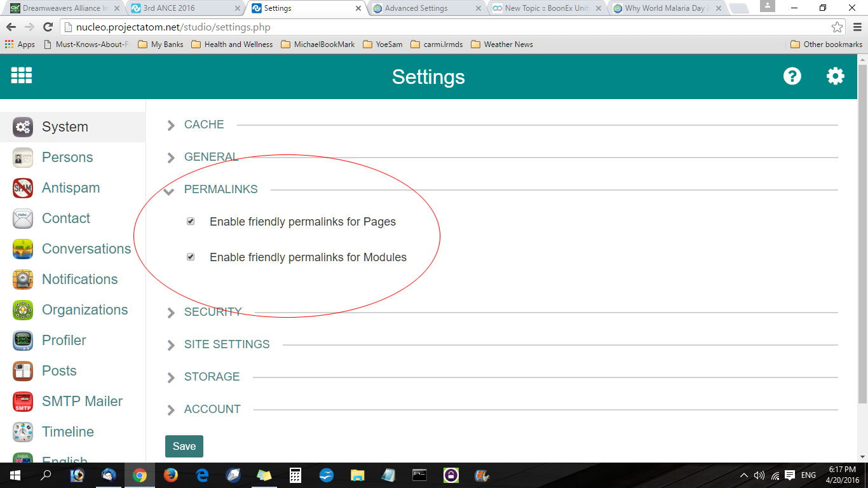Screen dimensions: 868x488
Task: Open the Apps bookmarks shortcut
Action: (20, 44)
